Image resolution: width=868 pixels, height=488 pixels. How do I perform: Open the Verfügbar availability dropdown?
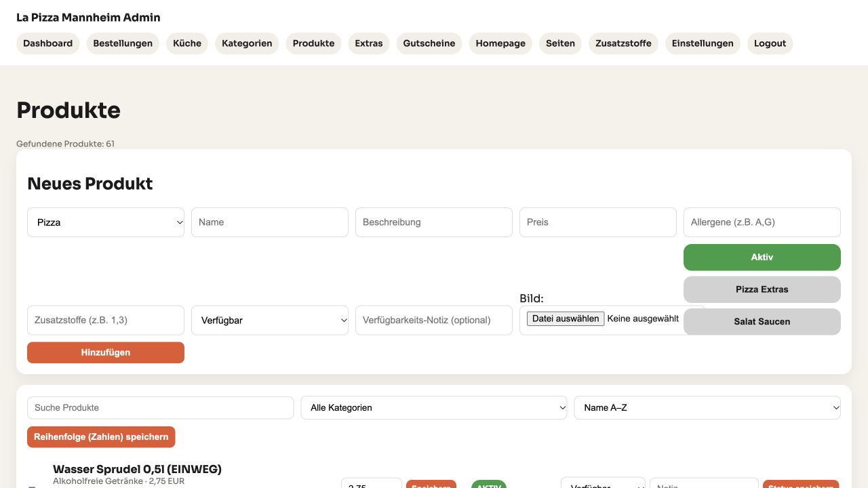[x=270, y=320]
